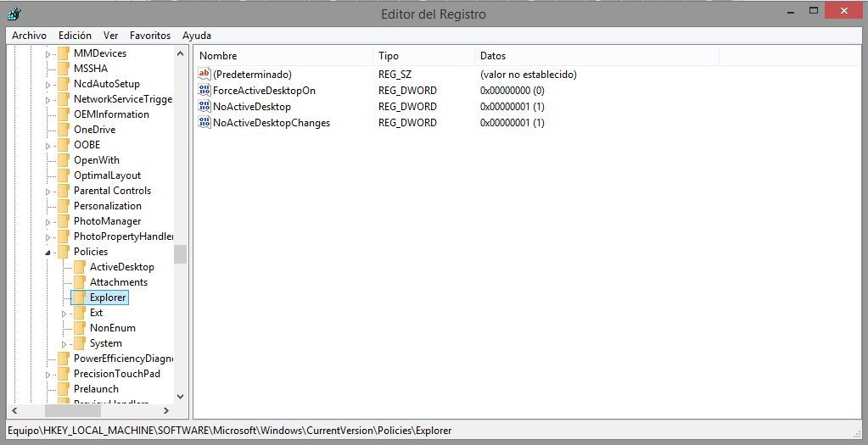Screen dimensions: 868x445
Task: Click the data 0x00000000 (0) cell
Action: click(512, 90)
